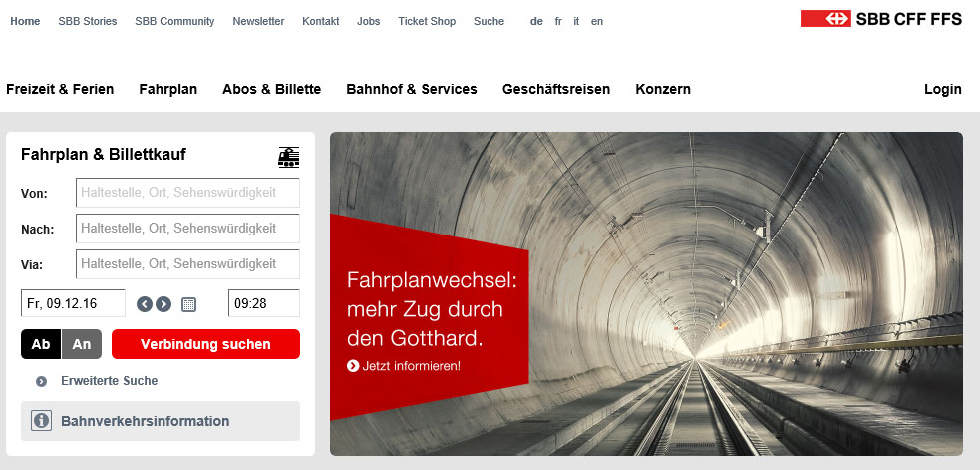Switch to An arrival toggle
The image size is (980, 470).
(81, 344)
